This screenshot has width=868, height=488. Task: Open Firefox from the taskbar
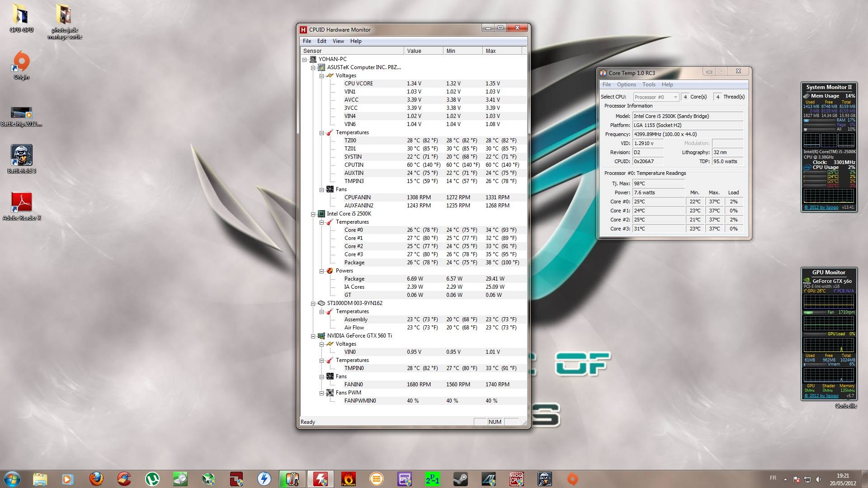(96, 479)
